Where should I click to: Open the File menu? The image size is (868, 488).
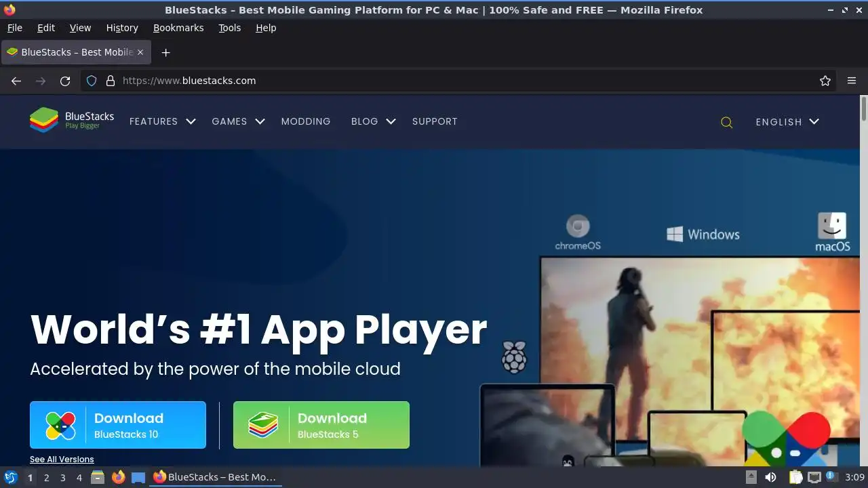pyautogui.click(x=14, y=28)
